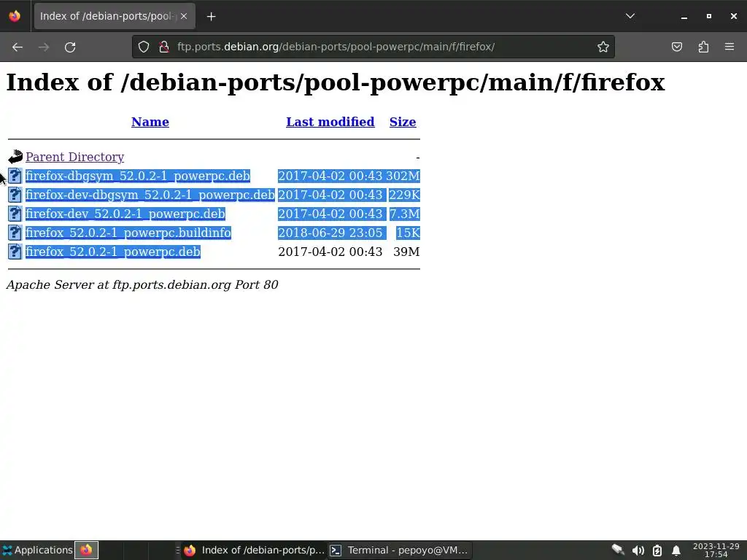The image size is (747, 560).
Task: Open the battery power tray icon
Action: [657, 551]
